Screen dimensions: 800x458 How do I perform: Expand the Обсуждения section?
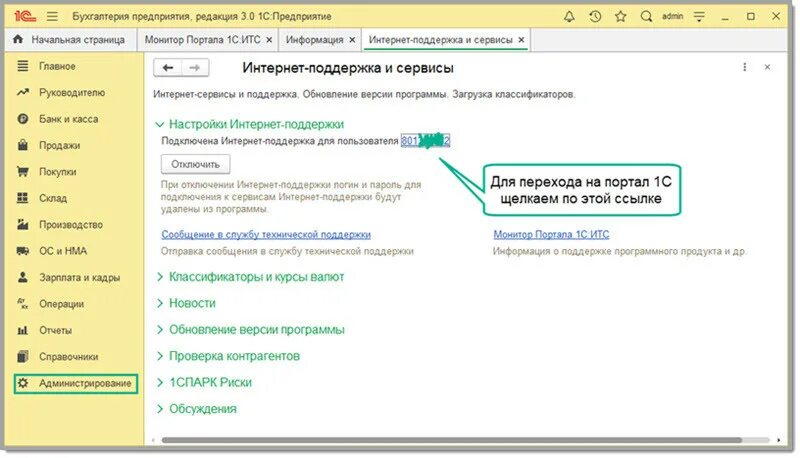click(x=160, y=409)
